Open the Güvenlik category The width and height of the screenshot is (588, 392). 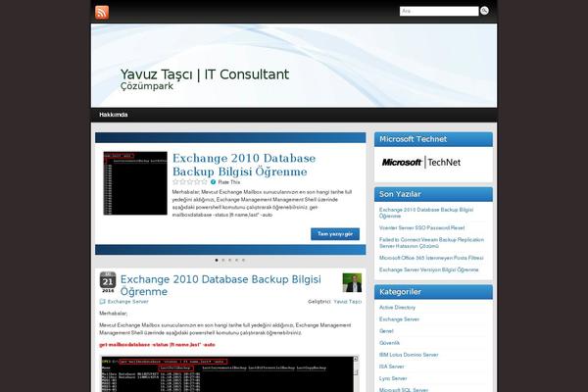click(389, 343)
